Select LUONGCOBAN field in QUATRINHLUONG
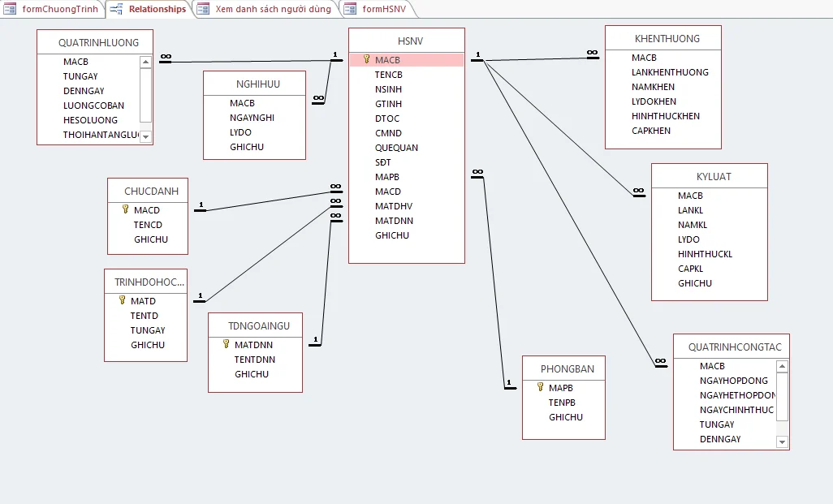Screen dimensions: 833x504 (93, 106)
